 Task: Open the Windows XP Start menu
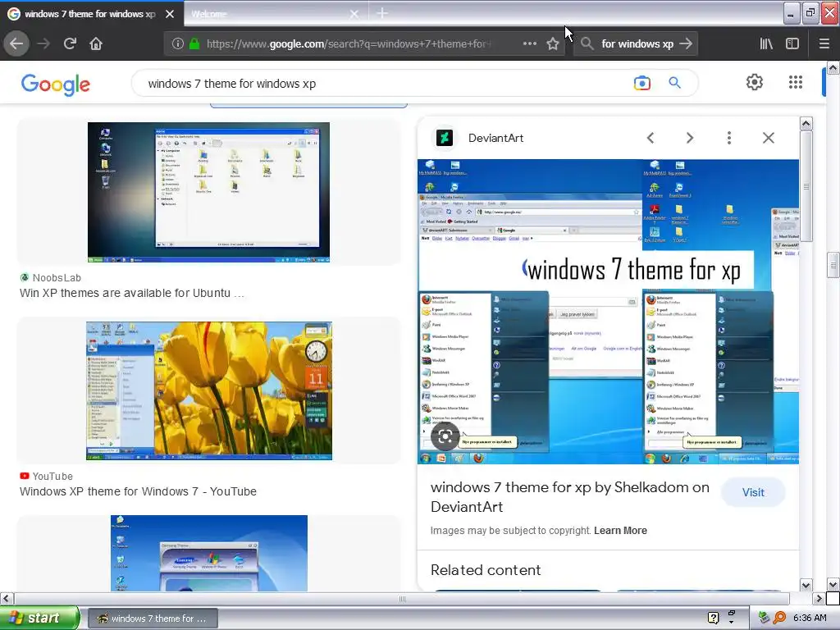[39, 618]
